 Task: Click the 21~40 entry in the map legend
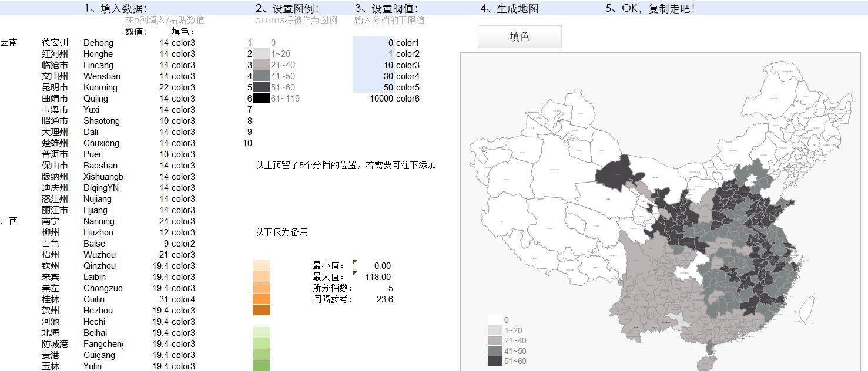click(508, 340)
